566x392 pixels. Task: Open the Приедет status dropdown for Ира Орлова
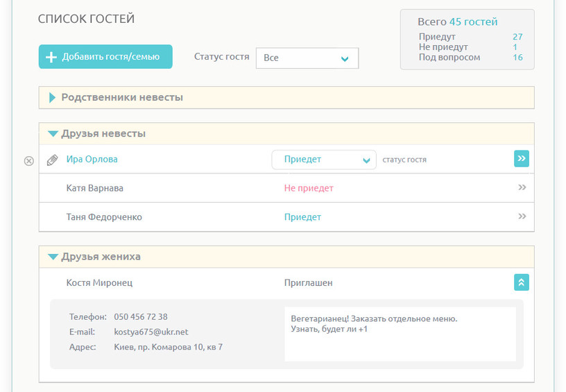pos(324,160)
